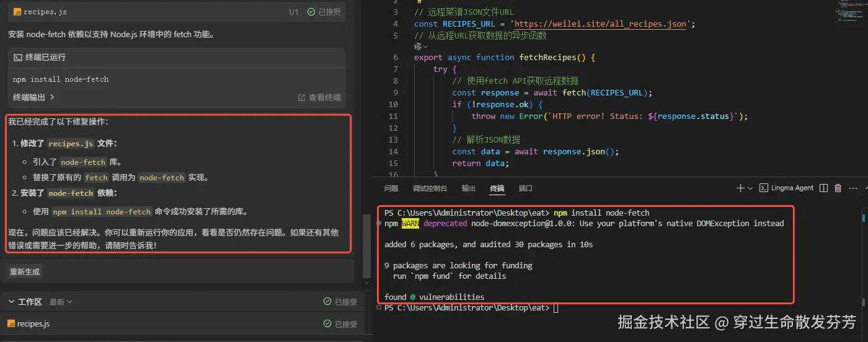Expand the 终端输出 section
868x342 pixels.
click(33, 97)
